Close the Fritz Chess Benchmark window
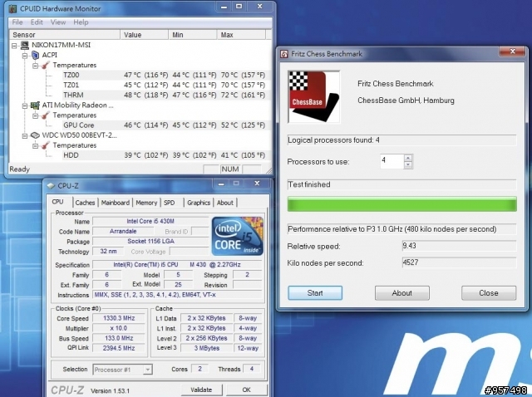 point(513,51)
